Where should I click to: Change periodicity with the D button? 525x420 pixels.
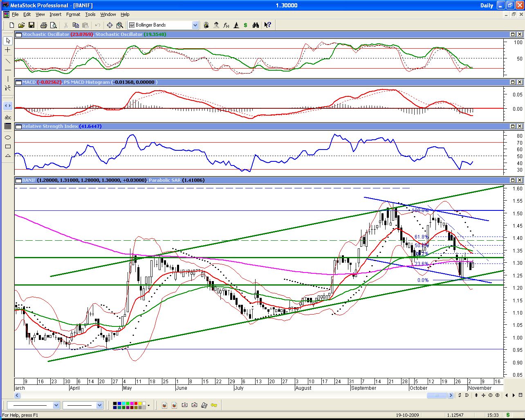click(x=467, y=395)
